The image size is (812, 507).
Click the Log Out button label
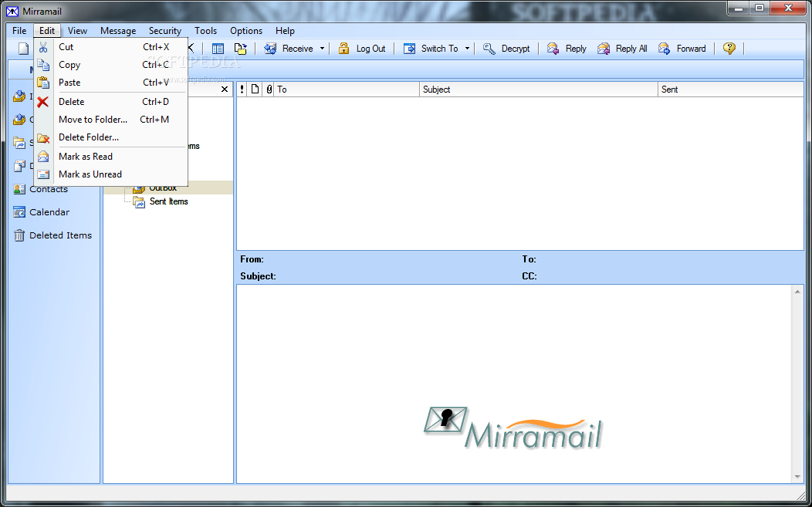[x=370, y=49]
